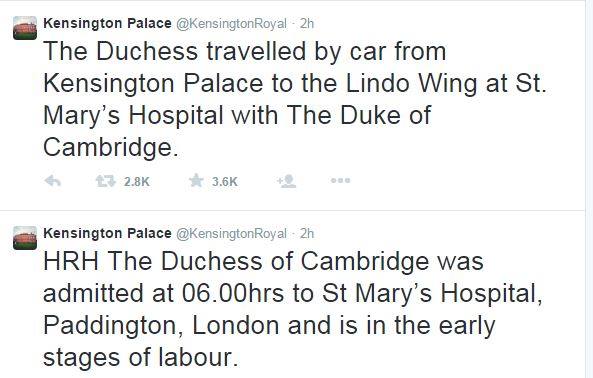Click the vertical scrollbar track at the window edge
Viewport: 593px width, 378px height.
[589, 189]
